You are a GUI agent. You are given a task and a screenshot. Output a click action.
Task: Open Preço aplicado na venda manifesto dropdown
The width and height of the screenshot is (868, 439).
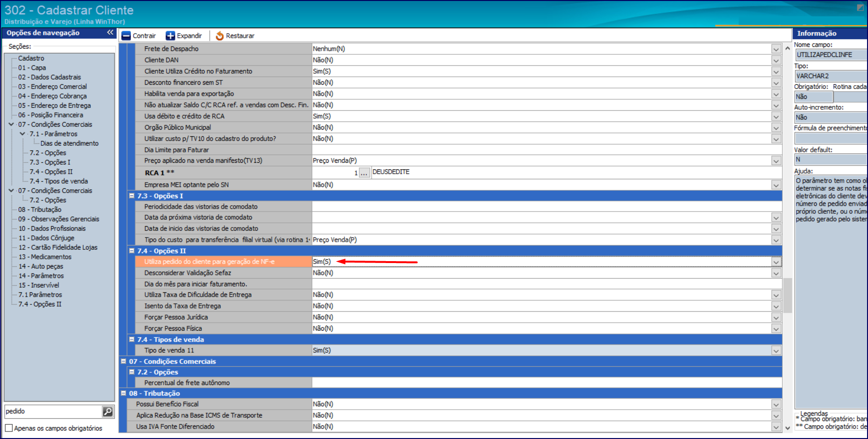click(776, 161)
